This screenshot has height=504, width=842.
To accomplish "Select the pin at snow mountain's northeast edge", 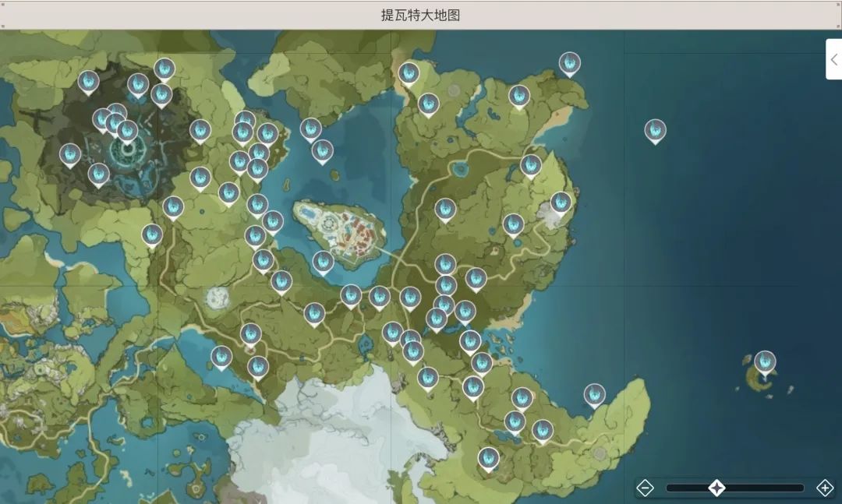I will [428, 379].
